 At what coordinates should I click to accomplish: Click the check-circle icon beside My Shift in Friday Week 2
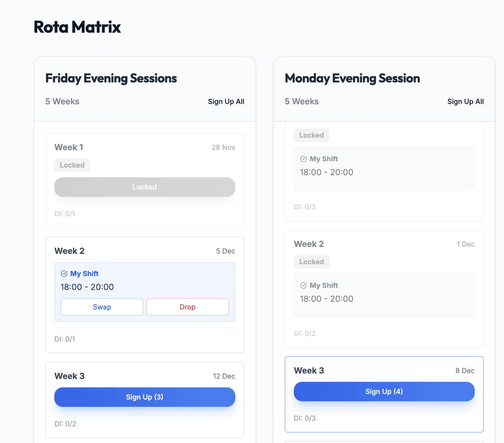tap(64, 274)
